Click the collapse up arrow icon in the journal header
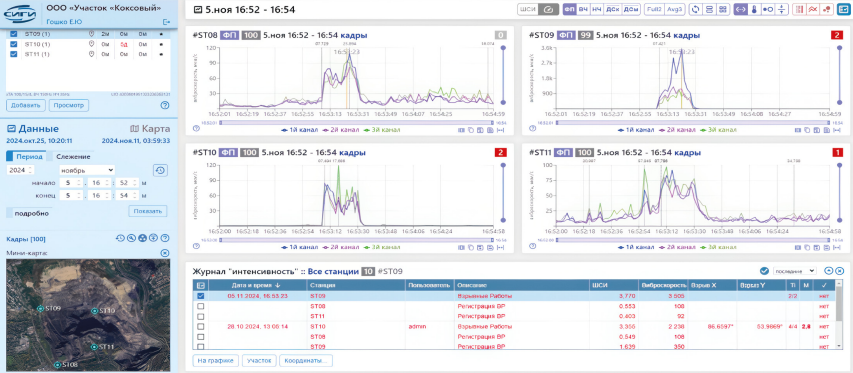 point(829,271)
